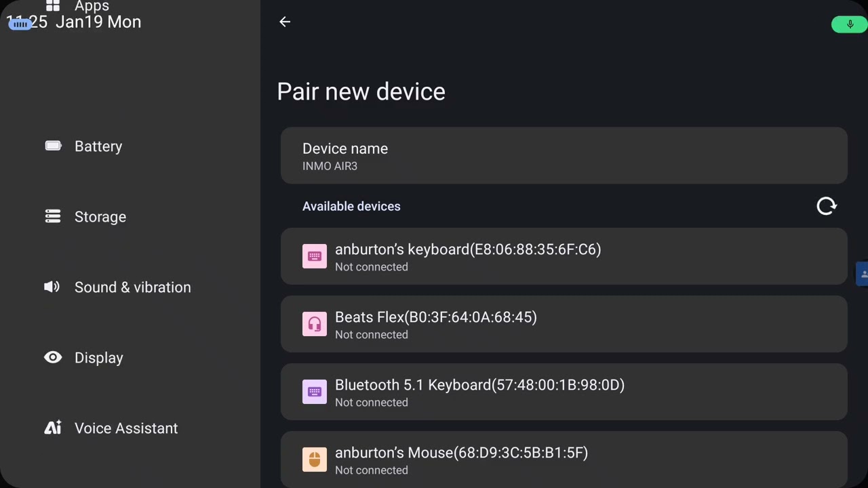
Task: Go back using the arrow icon
Action: (x=285, y=22)
